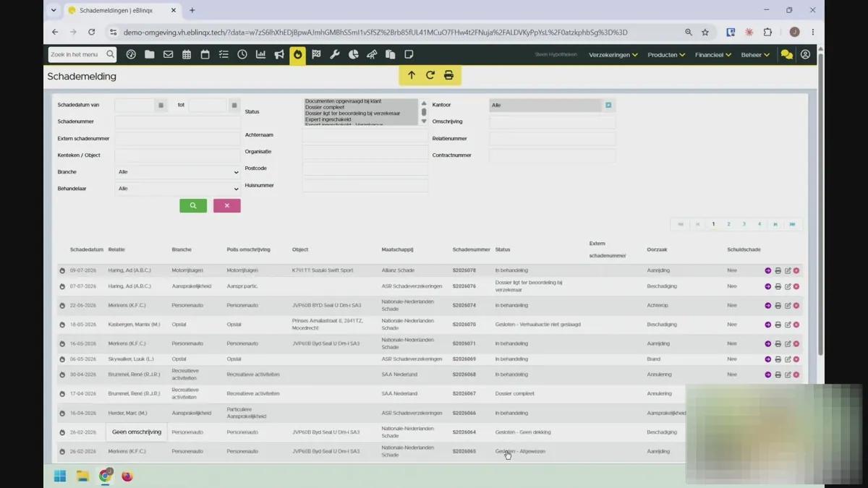Screen dimensions: 868x488
Task: Expand the Beheer menu
Action: coord(755,55)
